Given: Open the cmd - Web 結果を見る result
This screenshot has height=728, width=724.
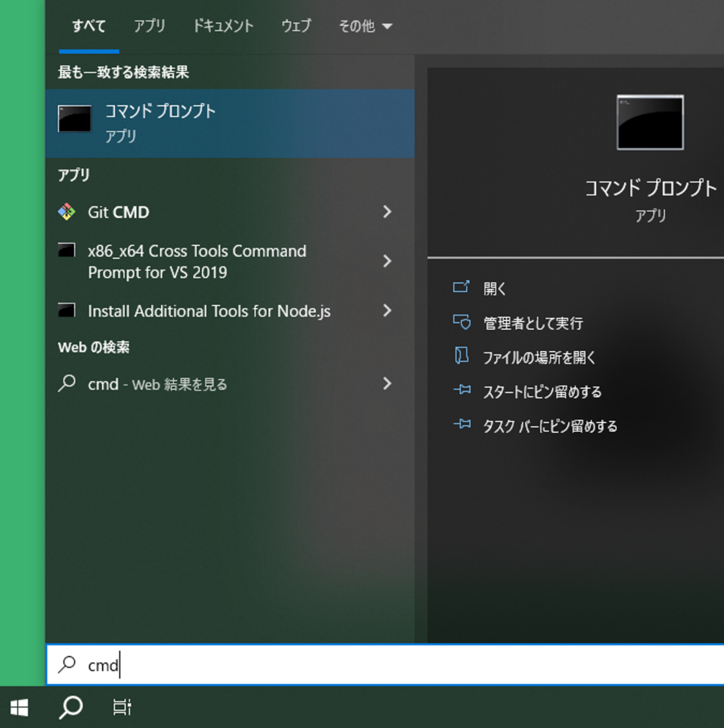Looking at the screenshot, I should (x=157, y=384).
